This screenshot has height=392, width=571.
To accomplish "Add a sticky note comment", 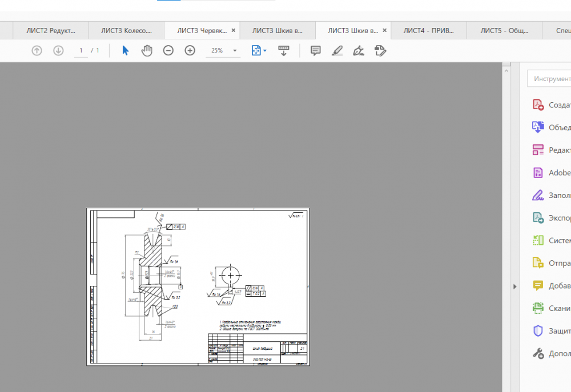I will pos(315,51).
